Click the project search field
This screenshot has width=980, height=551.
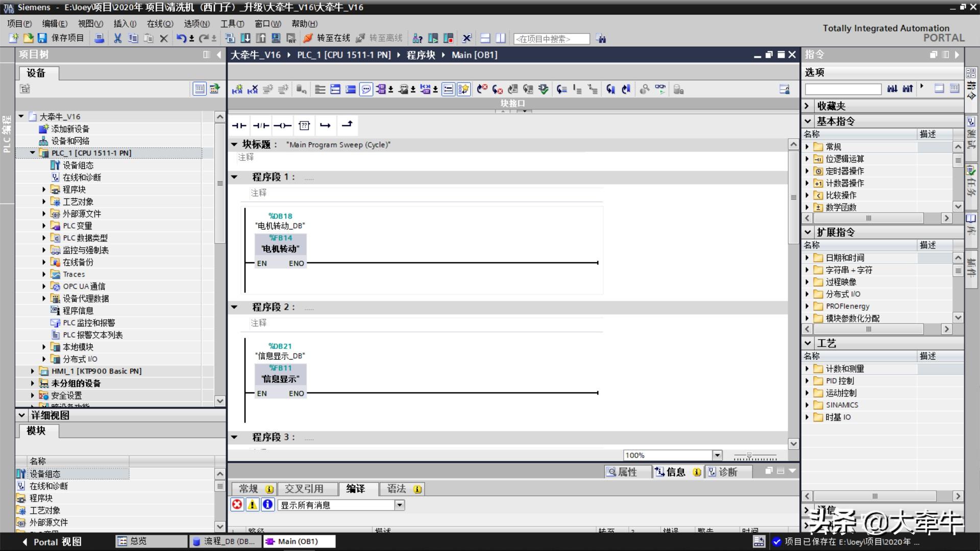tap(551, 39)
